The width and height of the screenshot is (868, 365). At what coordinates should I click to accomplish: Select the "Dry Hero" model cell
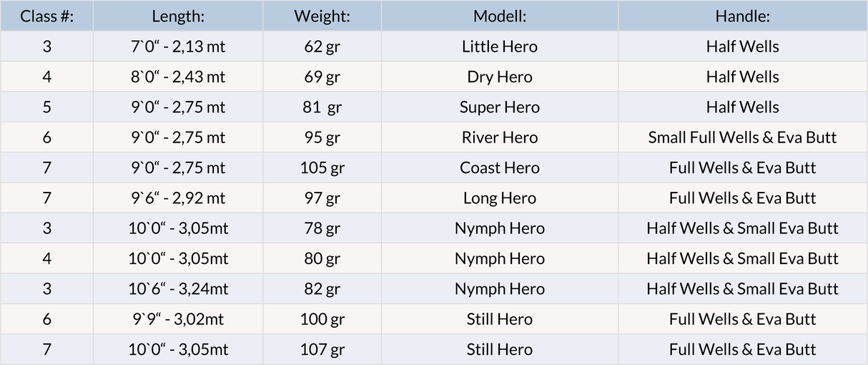coord(499,77)
